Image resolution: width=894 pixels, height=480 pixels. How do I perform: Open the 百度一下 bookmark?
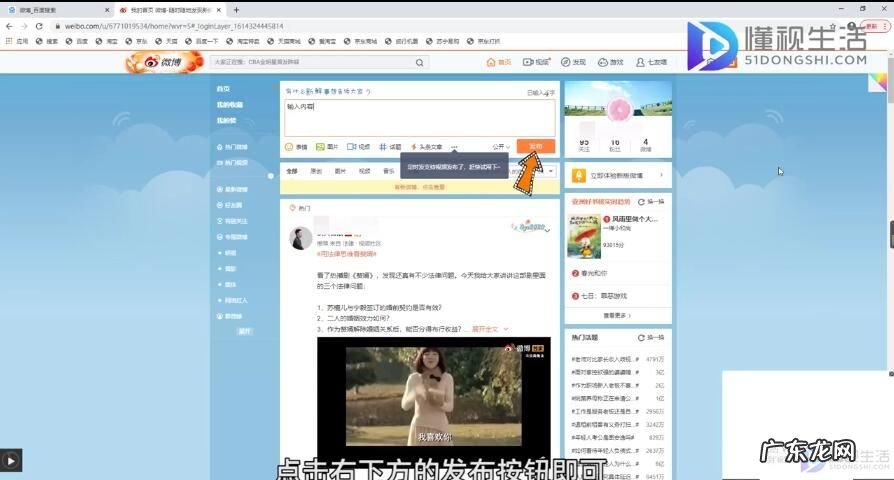[201, 41]
